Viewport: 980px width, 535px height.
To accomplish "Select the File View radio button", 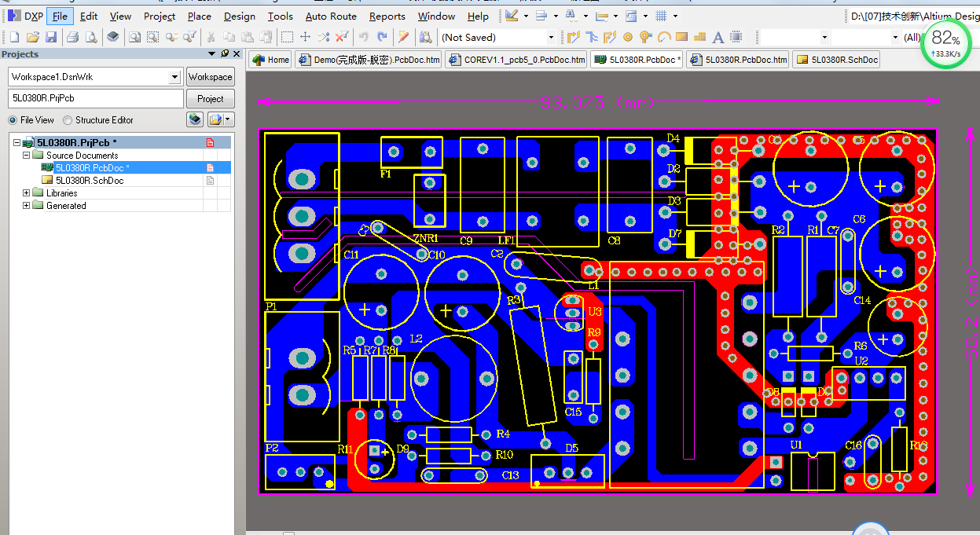I will [13, 120].
